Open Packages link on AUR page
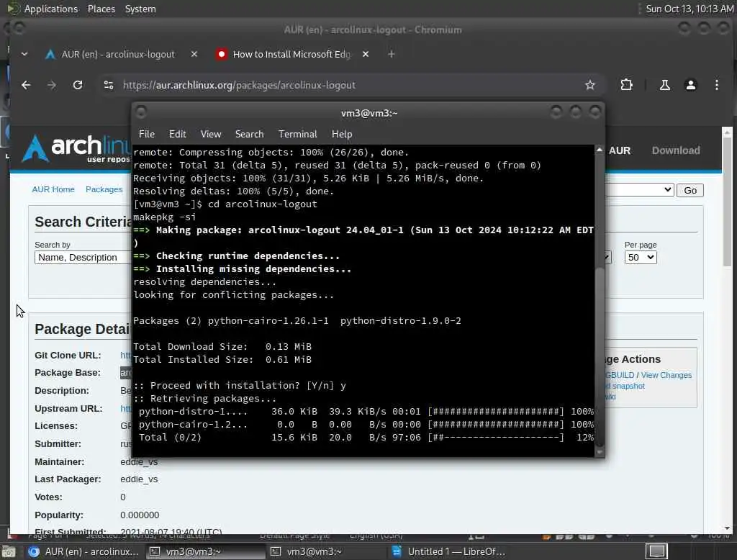This screenshot has height=560, width=737. 104,189
